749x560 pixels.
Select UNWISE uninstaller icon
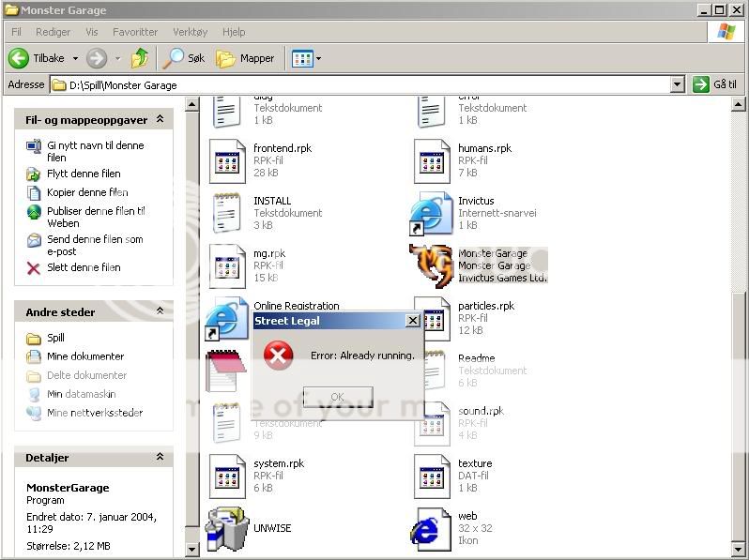pos(227,528)
